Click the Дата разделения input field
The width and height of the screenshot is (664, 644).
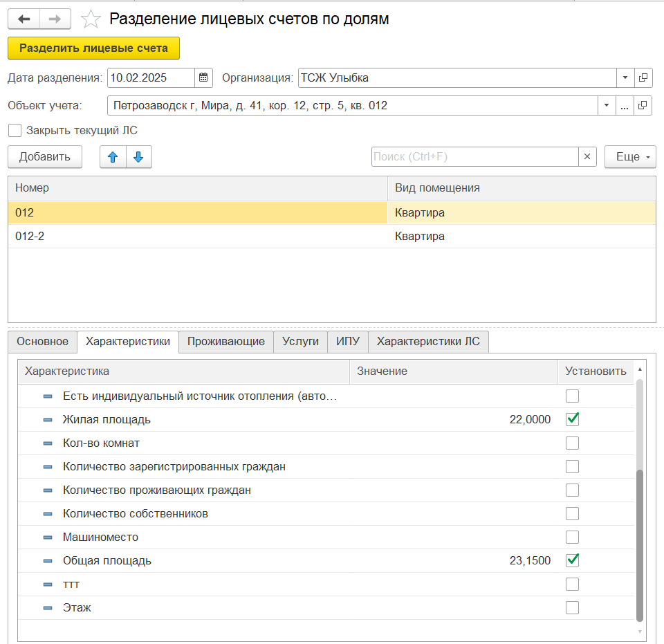tap(151, 78)
